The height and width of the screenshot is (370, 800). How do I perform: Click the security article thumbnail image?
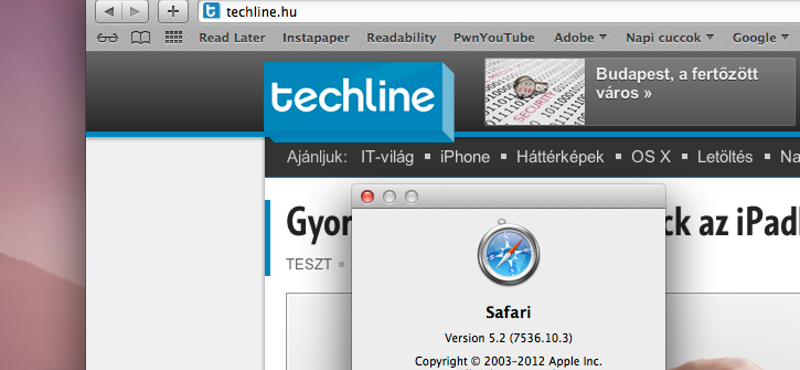pos(535,92)
